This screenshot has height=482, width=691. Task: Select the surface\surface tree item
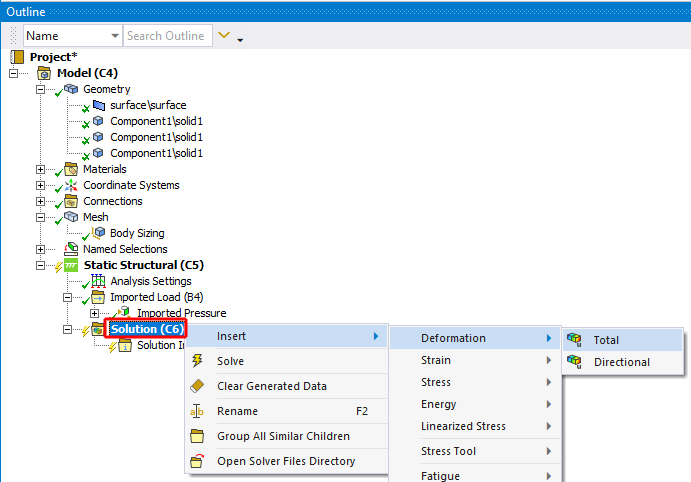tap(148, 105)
